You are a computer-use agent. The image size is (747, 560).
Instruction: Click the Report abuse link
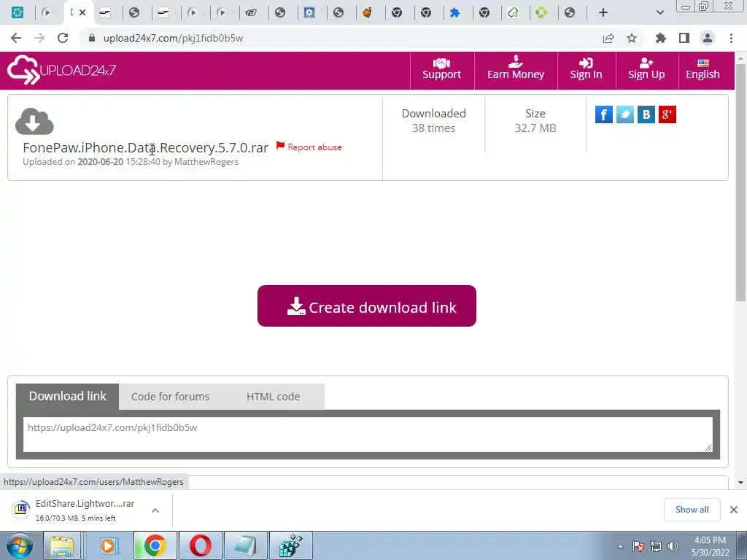click(x=309, y=147)
